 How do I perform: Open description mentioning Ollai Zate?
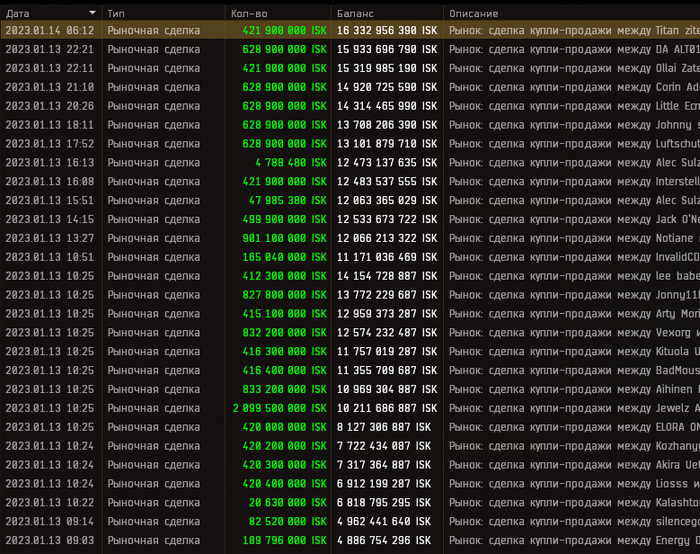tap(574, 68)
